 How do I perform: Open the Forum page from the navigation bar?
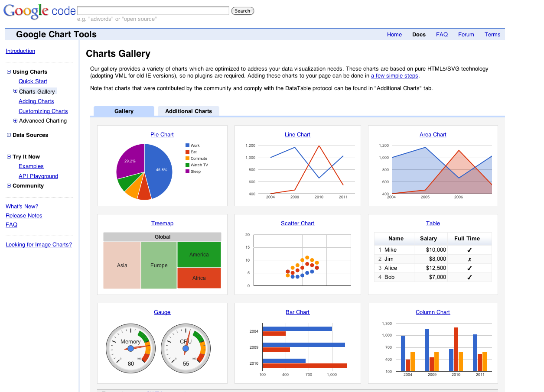click(466, 34)
